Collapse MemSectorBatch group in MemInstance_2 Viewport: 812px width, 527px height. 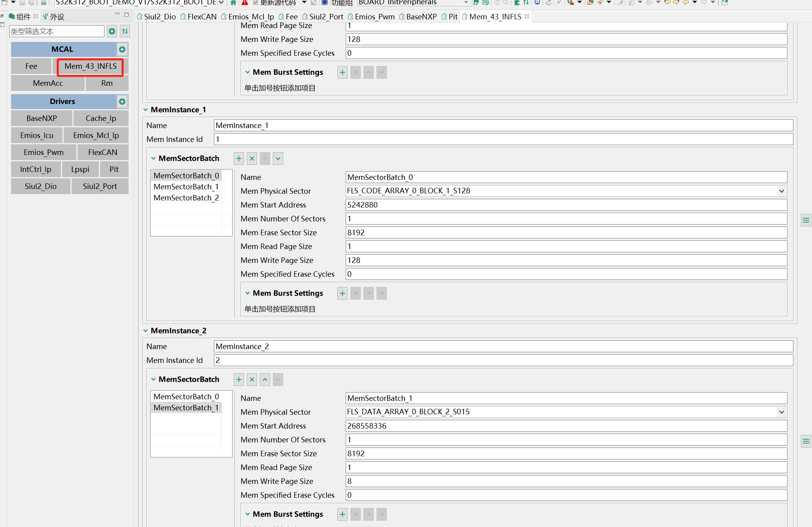click(x=153, y=379)
